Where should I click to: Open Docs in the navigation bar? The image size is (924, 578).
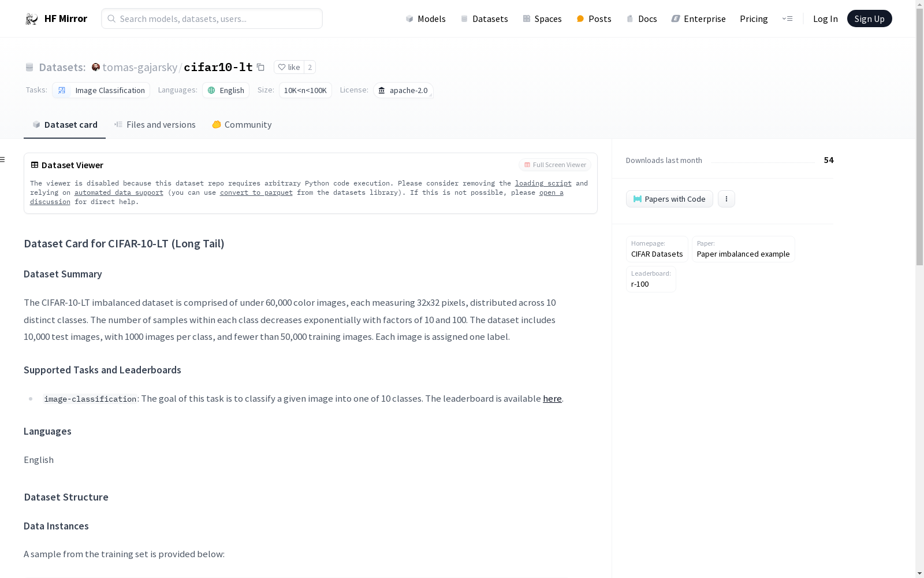[642, 18]
